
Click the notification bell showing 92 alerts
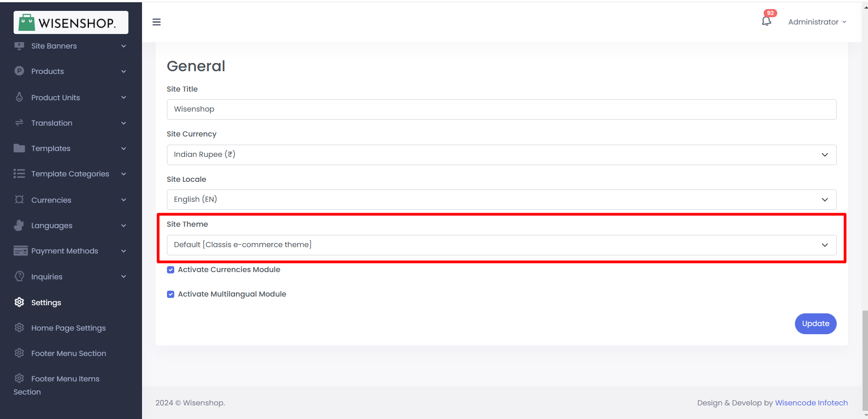coord(767,21)
